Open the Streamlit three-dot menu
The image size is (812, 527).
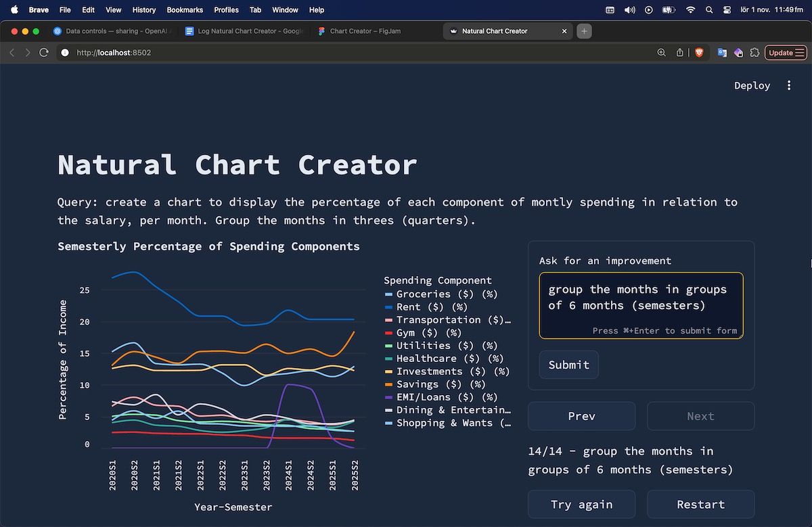[x=789, y=85]
